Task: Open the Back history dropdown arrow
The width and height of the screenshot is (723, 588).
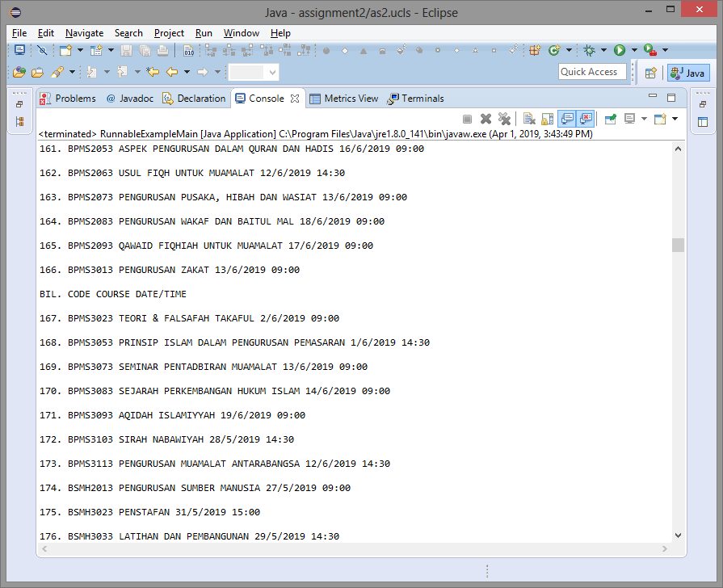Action: coord(187,72)
